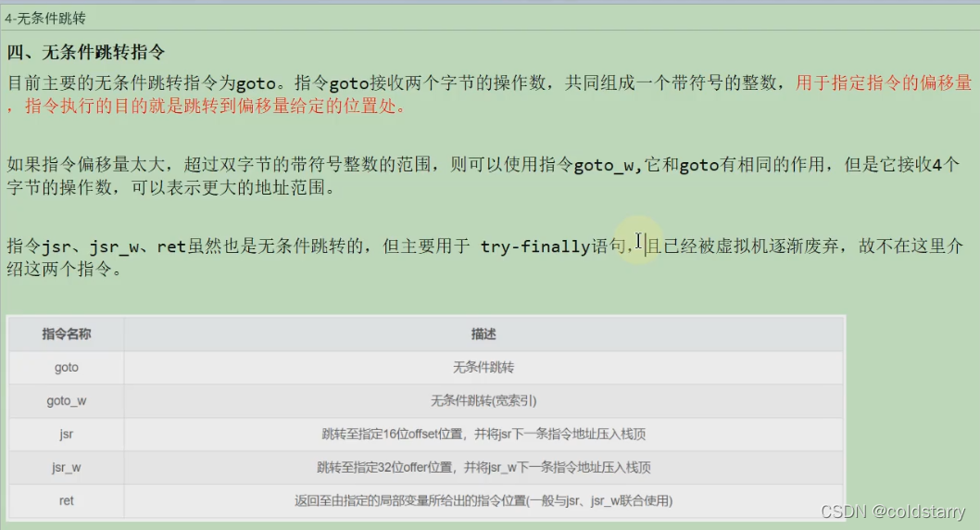This screenshot has height=530, width=980.
Task: Click the jsr_w description about 32位offer
Action: point(484,468)
